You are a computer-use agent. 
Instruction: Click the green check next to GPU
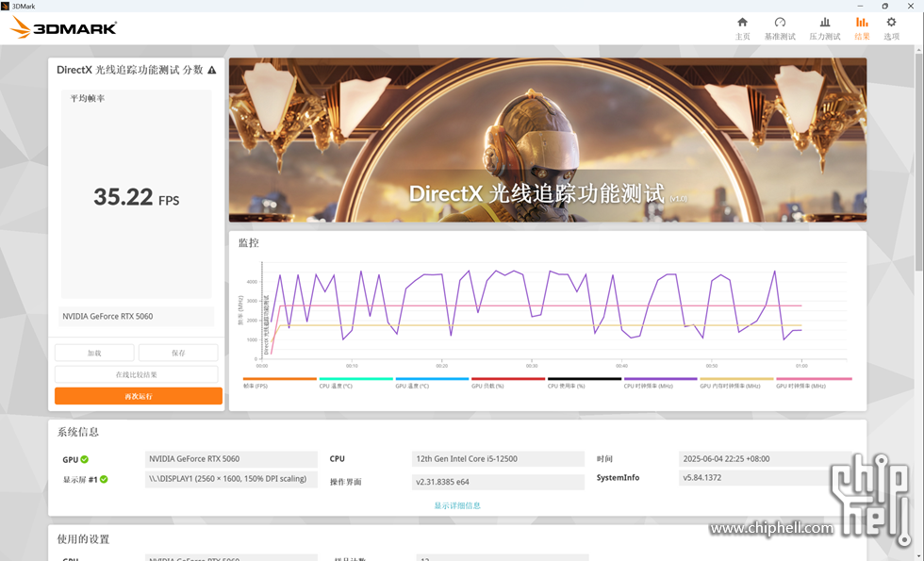pyautogui.click(x=84, y=460)
